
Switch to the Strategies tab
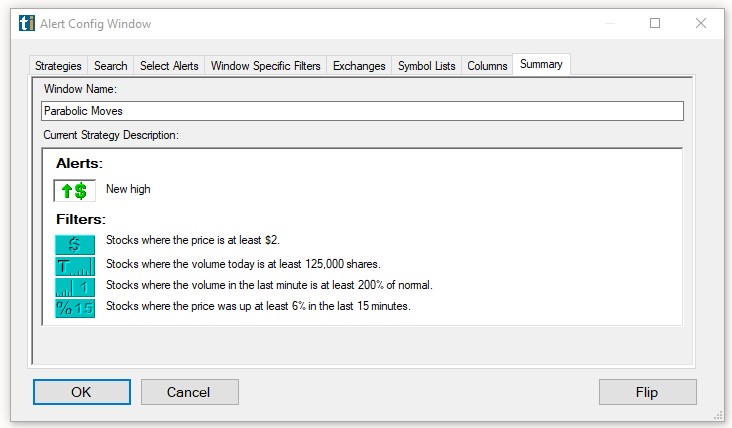coord(58,66)
